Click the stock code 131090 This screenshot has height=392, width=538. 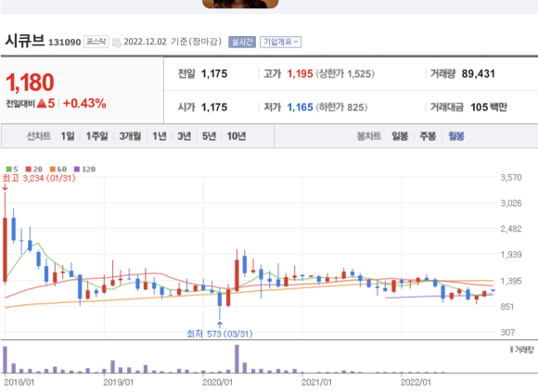point(65,42)
